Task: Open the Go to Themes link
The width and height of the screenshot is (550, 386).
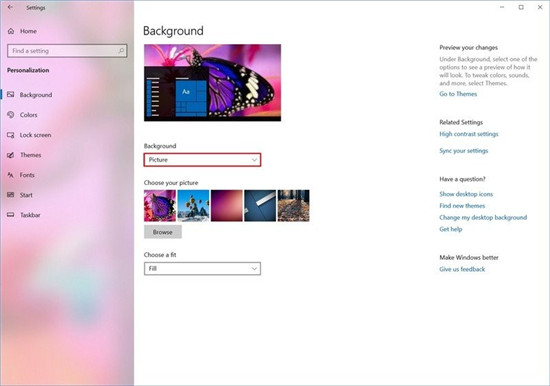Action: (458, 94)
